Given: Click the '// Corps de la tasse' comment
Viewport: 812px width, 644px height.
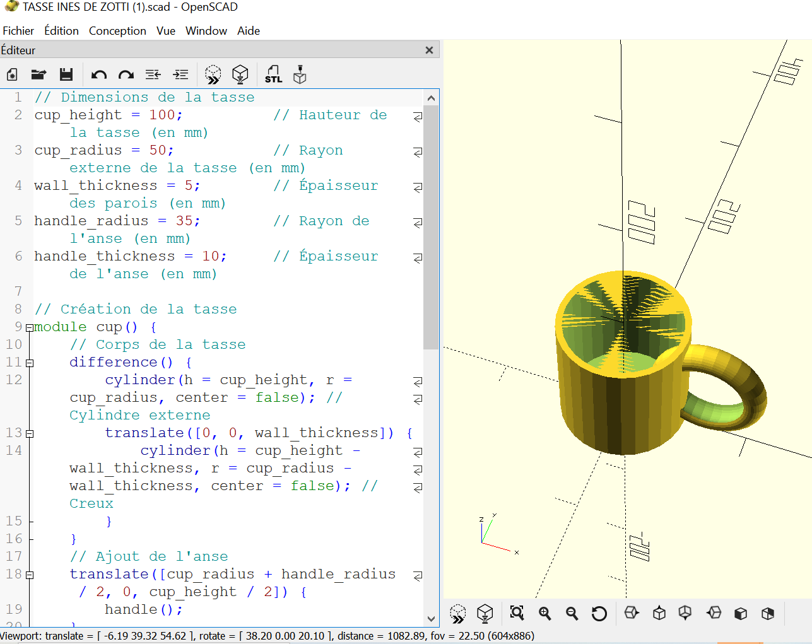Looking at the screenshot, I should [158, 344].
